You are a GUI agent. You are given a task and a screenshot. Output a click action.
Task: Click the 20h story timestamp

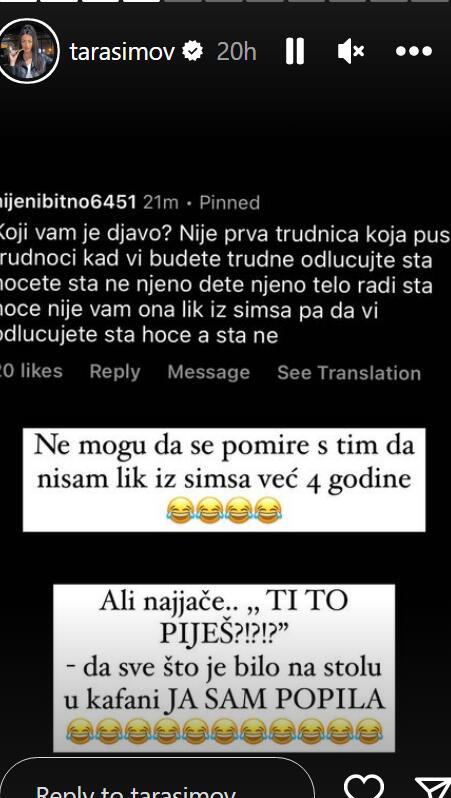point(237,51)
